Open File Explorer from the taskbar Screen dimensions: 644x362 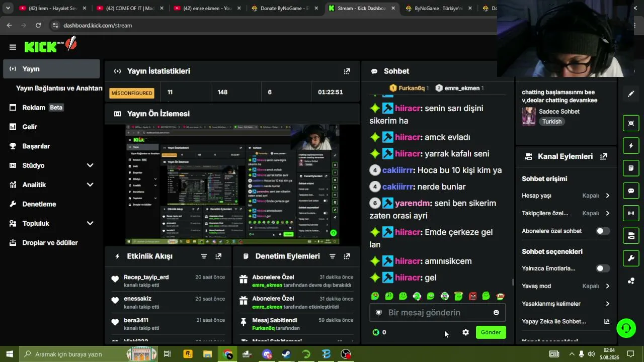coord(207,354)
